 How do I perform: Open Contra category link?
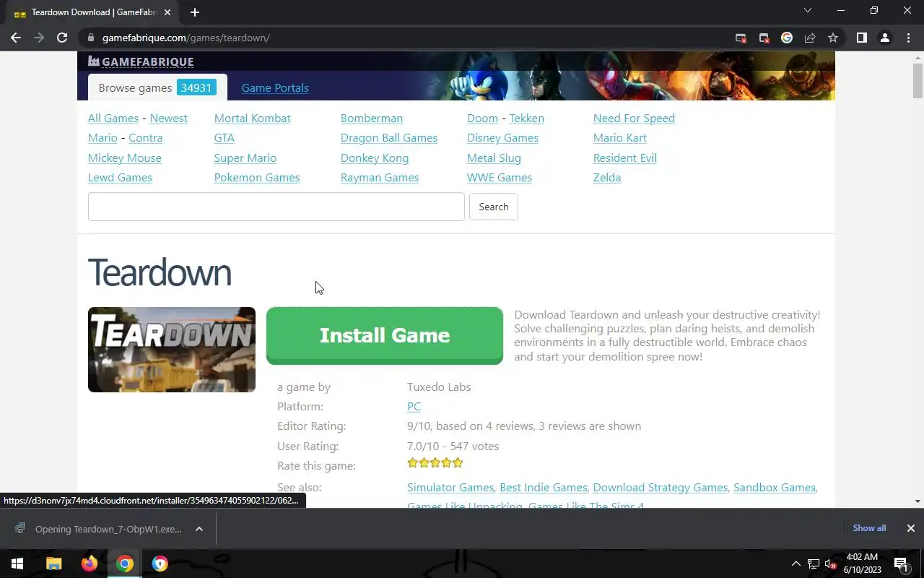click(x=145, y=138)
